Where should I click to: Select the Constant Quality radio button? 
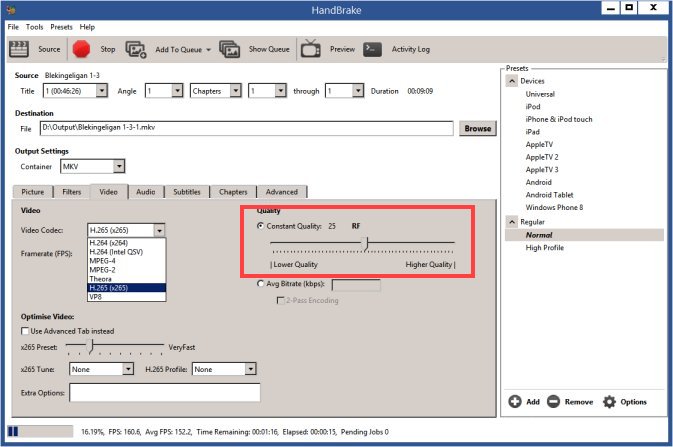tap(260, 226)
